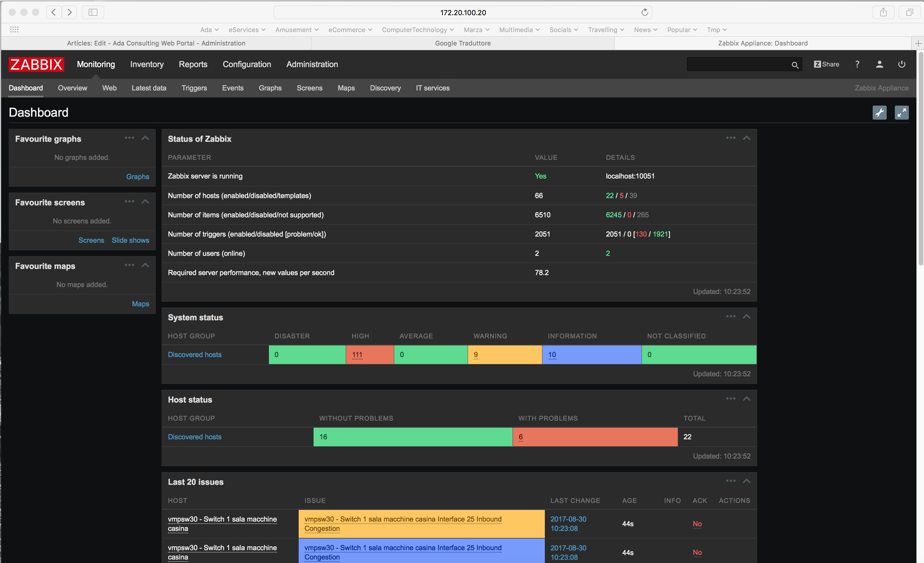
Task: Click the dashboard edit wrench icon
Action: click(879, 113)
